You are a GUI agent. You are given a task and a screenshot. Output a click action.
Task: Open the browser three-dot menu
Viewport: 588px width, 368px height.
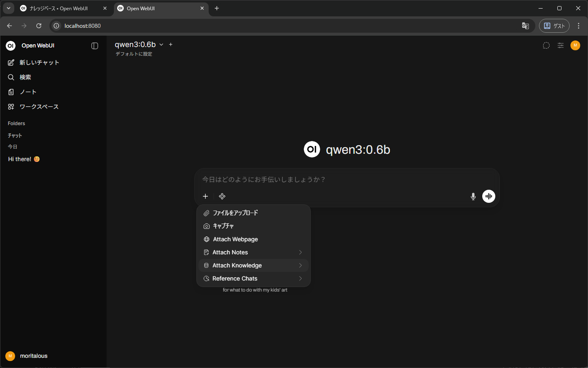[x=579, y=26]
